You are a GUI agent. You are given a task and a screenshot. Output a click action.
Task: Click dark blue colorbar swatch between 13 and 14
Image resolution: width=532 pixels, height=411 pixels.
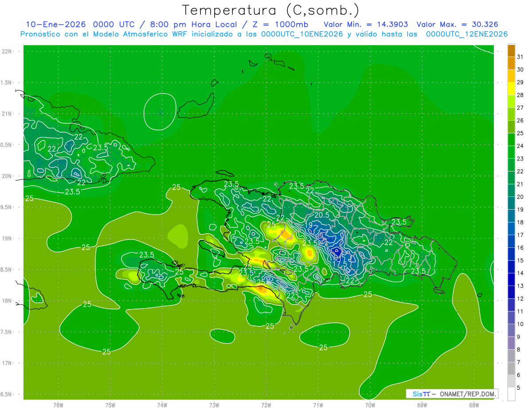tap(511, 280)
